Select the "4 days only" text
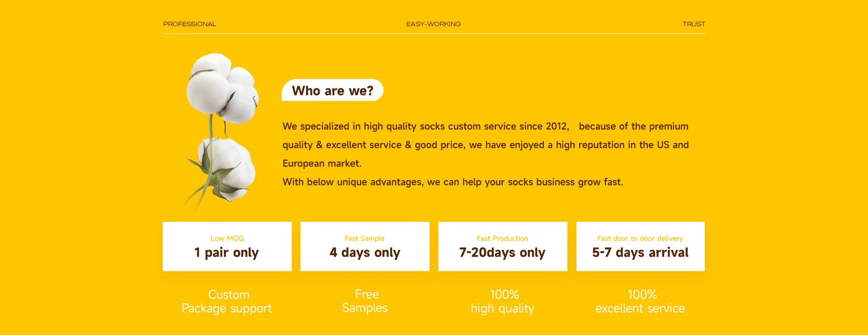868x335 pixels. (x=365, y=253)
